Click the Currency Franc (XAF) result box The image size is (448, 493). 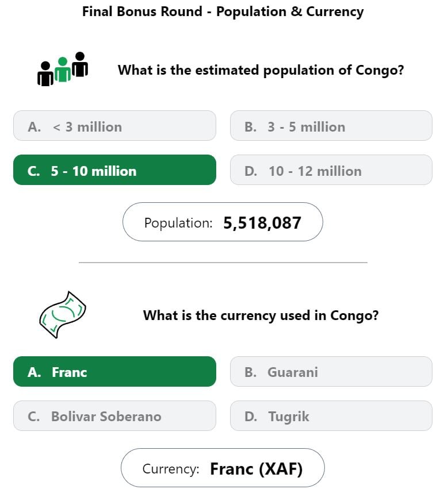pos(223,468)
